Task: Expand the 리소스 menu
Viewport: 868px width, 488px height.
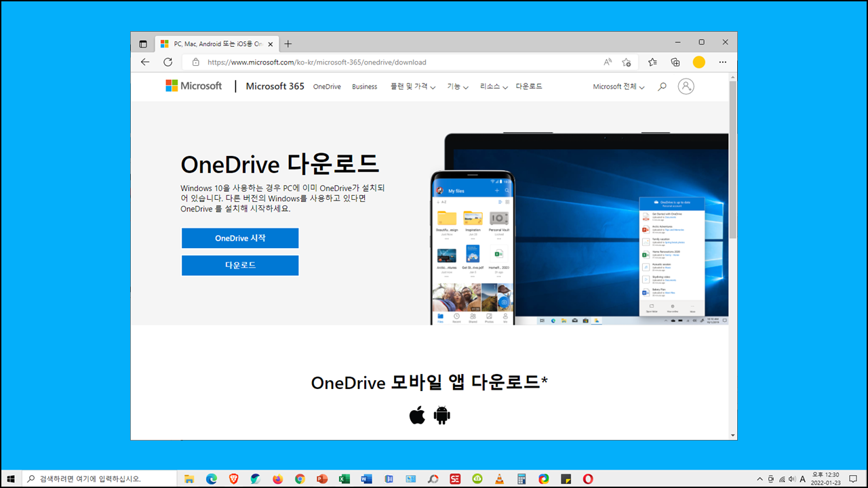Action: coord(494,87)
